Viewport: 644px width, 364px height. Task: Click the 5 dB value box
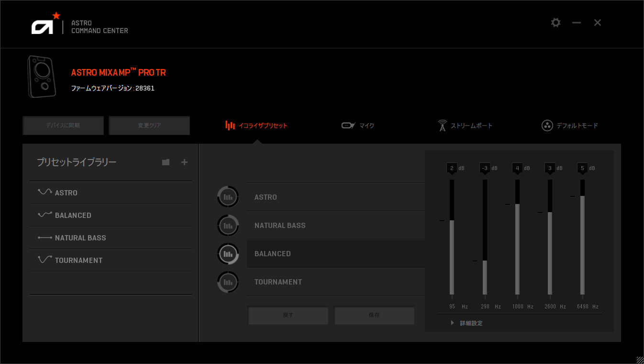[x=582, y=168]
